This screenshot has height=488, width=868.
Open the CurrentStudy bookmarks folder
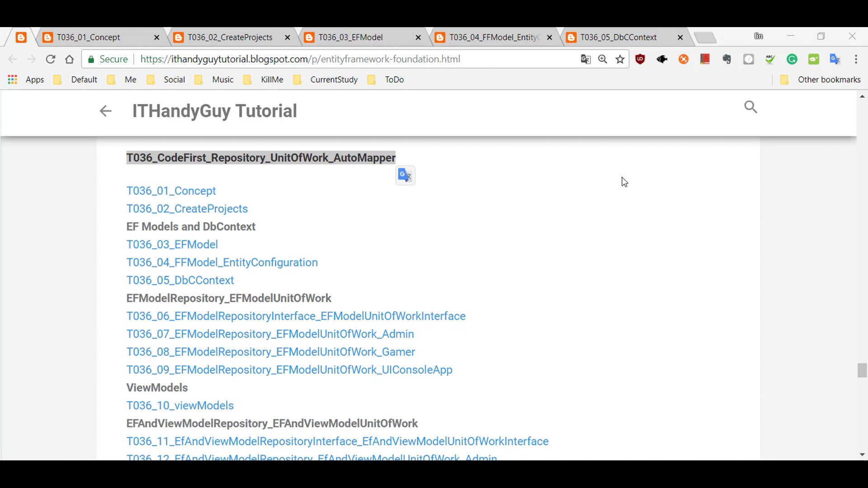coord(334,80)
